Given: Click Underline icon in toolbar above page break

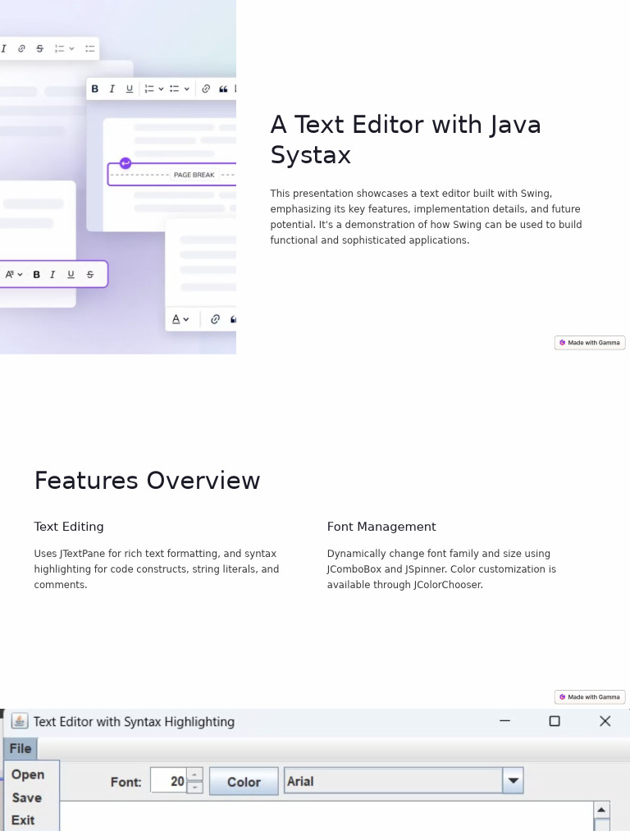Looking at the screenshot, I should 130,89.
